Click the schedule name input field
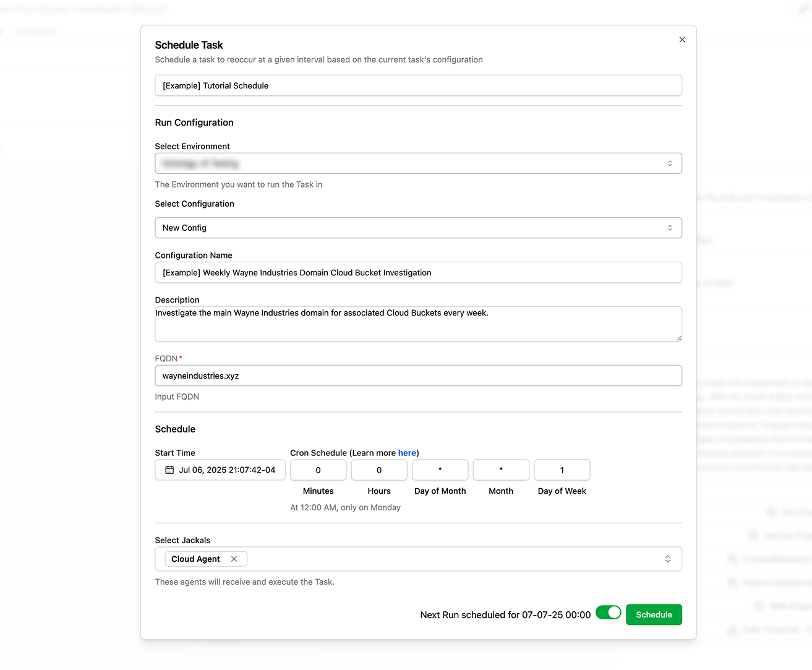812x670 pixels. pos(418,85)
